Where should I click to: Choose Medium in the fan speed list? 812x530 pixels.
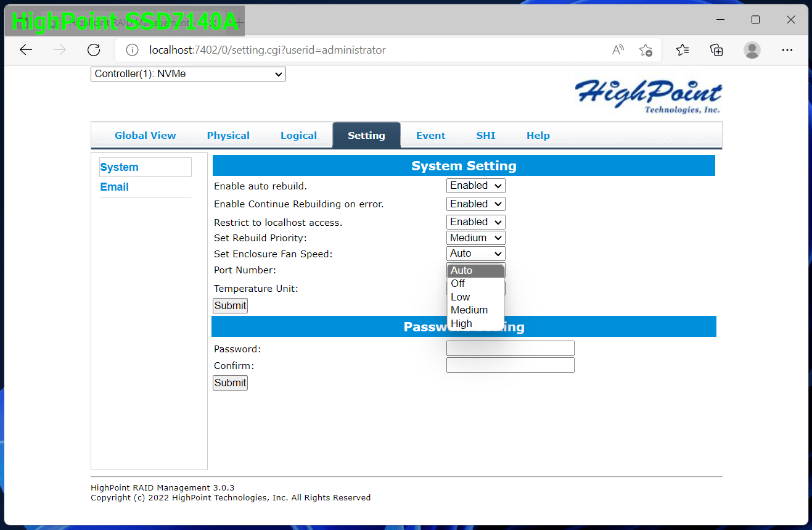click(x=475, y=310)
